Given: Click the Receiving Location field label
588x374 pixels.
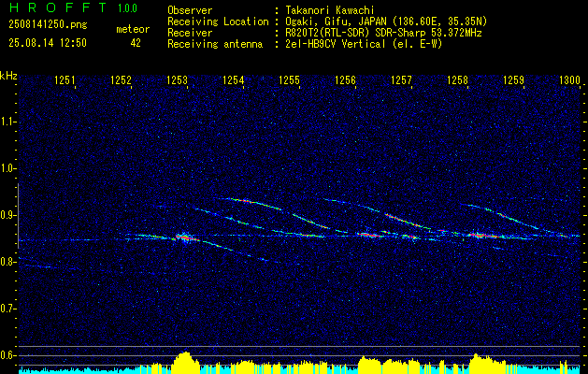Looking at the screenshot, I should [x=218, y=22].
